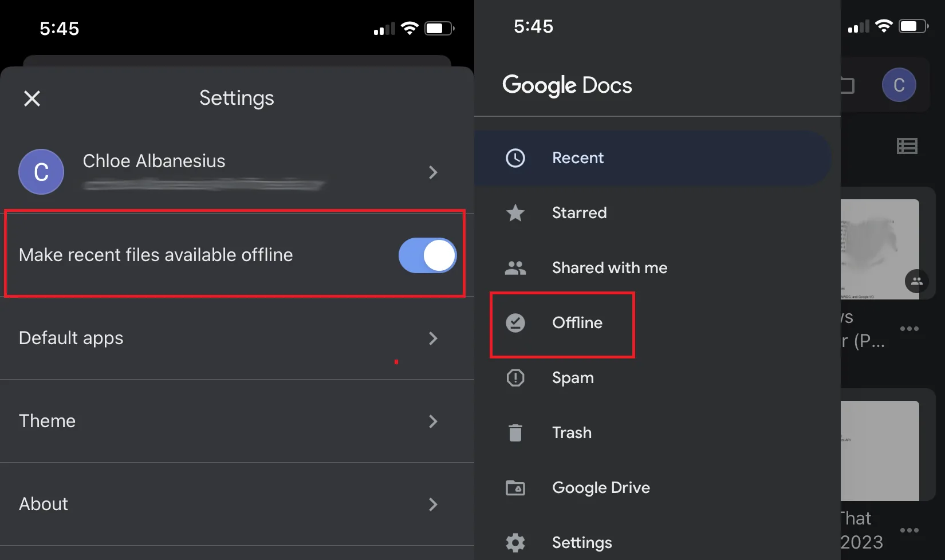Toggle Make recent files available offline switch
945x560 pixels.
point(427,255)
